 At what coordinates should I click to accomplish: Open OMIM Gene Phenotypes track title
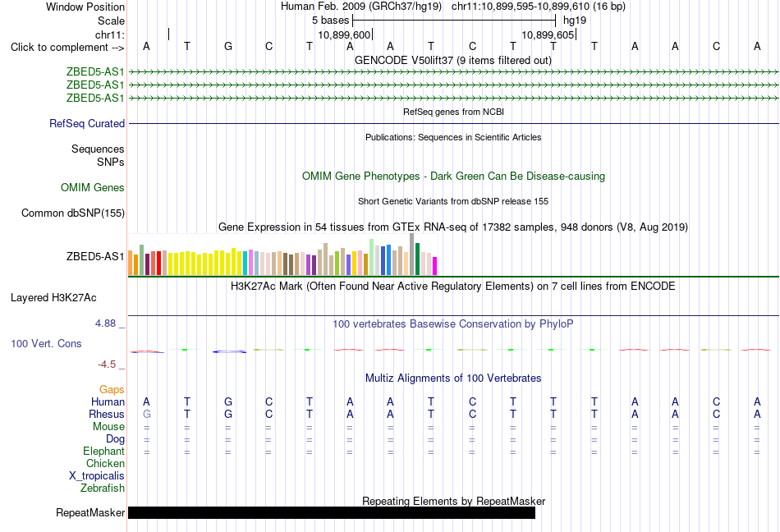pyautogui.click(x=453, y=176)
